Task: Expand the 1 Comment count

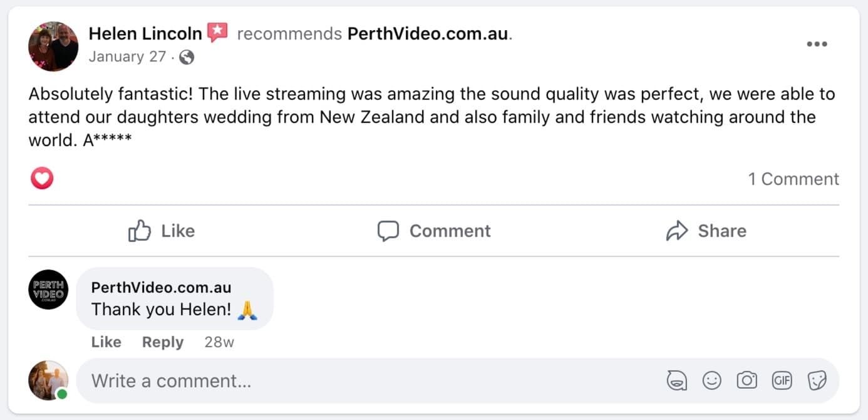Action: point(793,179)
